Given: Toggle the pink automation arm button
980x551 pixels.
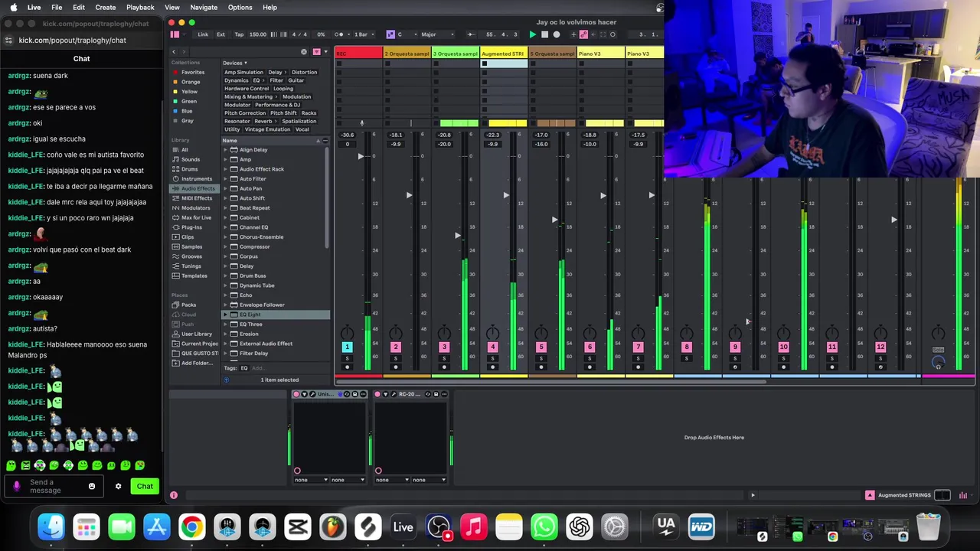Looking at the screenshot, I should pos(583,34).
